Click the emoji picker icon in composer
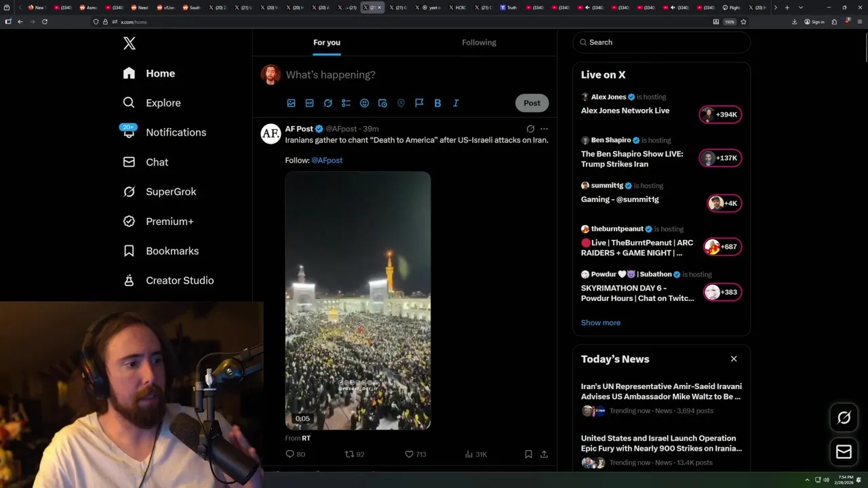 364,103
